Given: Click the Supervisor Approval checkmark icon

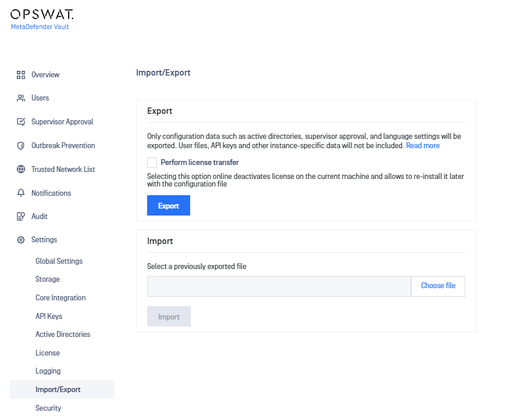Looking at the screenshot, I should click(21, 122).
